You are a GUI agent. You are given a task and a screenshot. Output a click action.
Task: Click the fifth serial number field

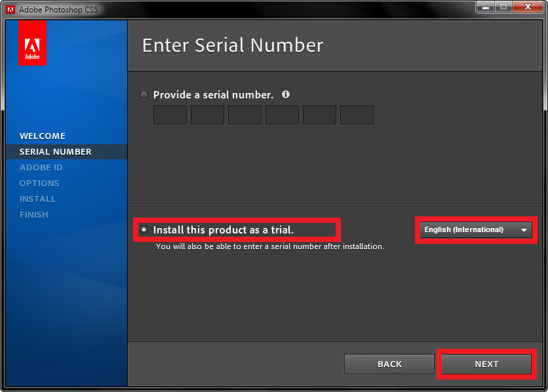click(319, 115)
